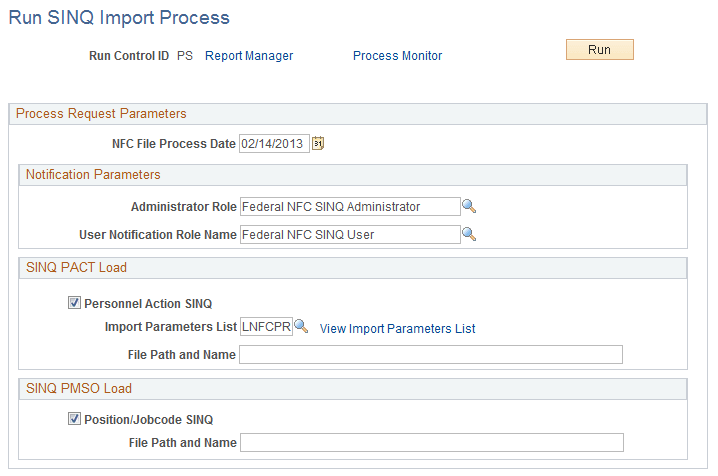Click the Notification Parameters group header

[x=93, y=175]
